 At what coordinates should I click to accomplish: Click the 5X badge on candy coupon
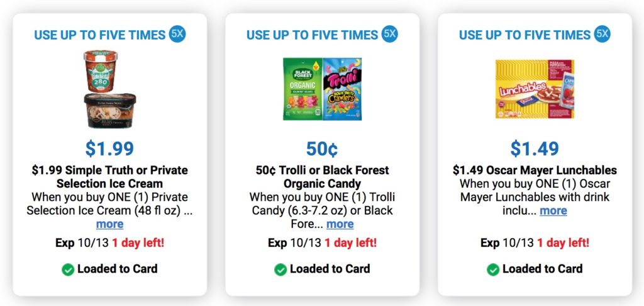click(389, 34)
